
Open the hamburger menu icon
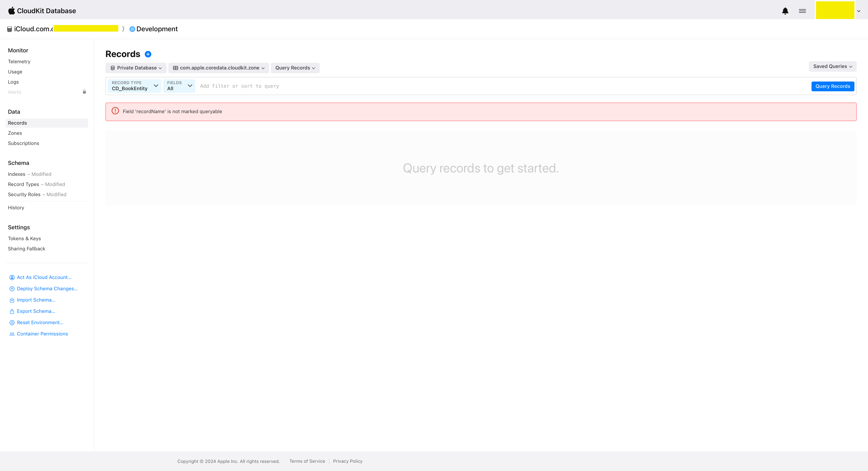tap(802, 11)
